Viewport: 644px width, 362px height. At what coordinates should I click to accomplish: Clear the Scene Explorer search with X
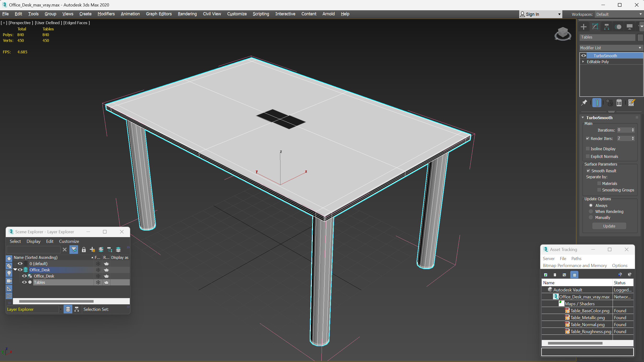tap(64, 249)
